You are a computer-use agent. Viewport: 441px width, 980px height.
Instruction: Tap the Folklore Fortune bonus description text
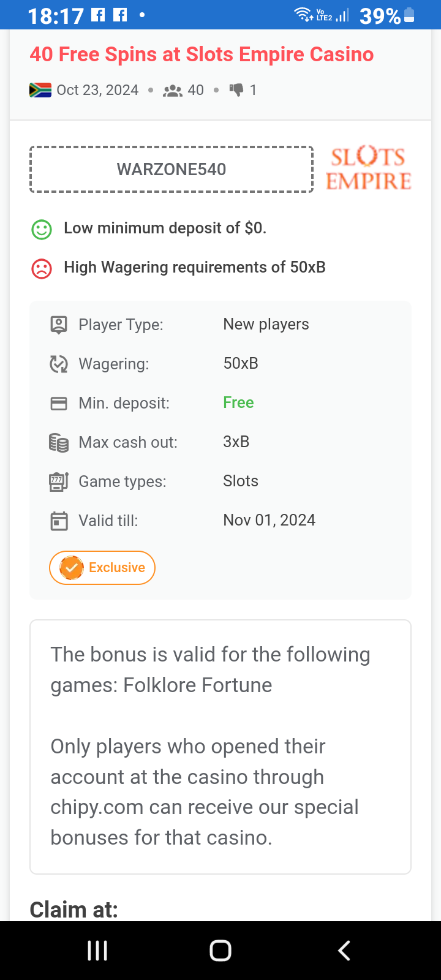(x=210, y=670)
